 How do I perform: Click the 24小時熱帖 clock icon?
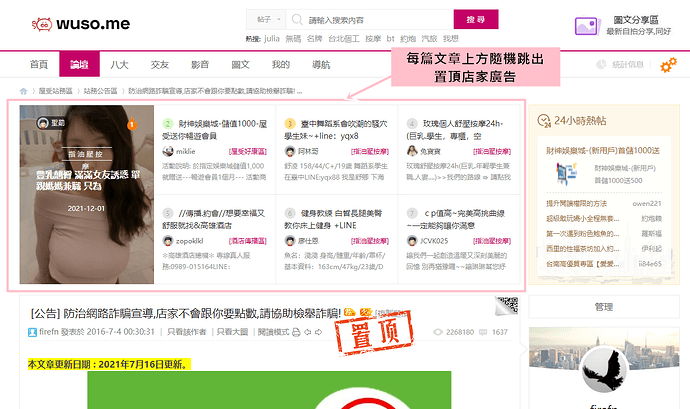tap(544, 121)
